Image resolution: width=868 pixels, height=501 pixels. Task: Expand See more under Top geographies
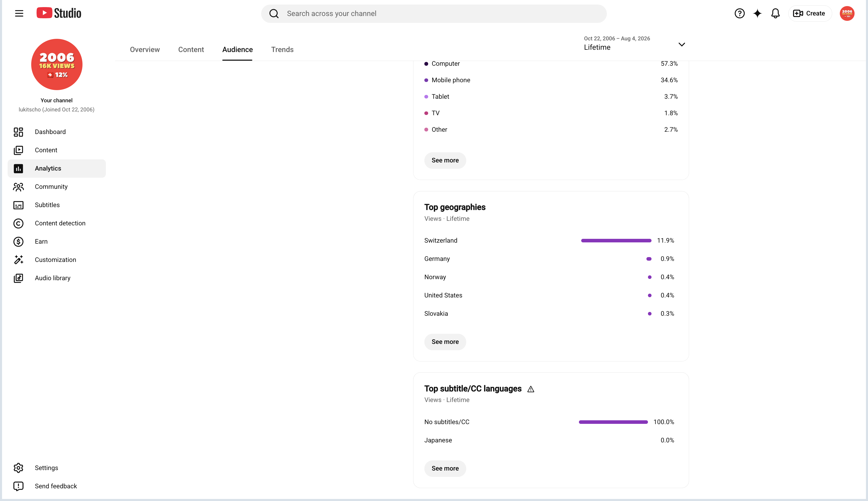[445, 342]
